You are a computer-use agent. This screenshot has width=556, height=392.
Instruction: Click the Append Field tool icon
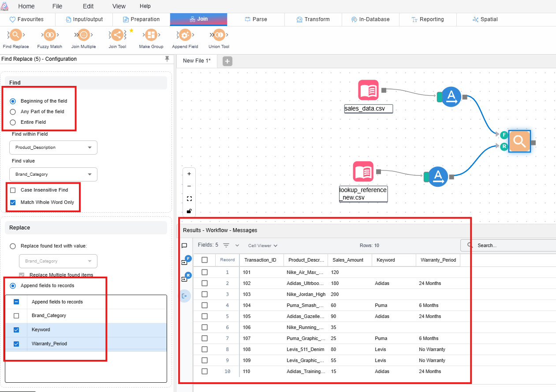pyautogui.click(x=185, y=35)
